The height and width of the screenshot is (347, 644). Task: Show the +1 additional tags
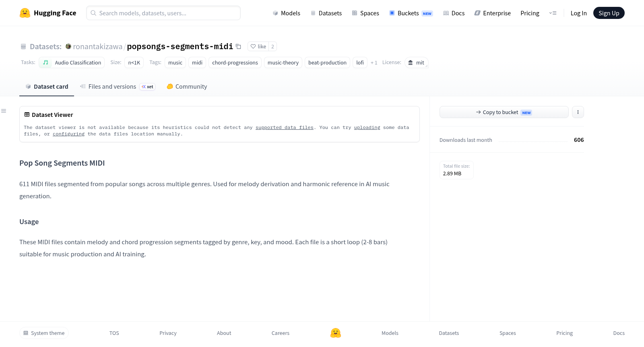(374, 62)
